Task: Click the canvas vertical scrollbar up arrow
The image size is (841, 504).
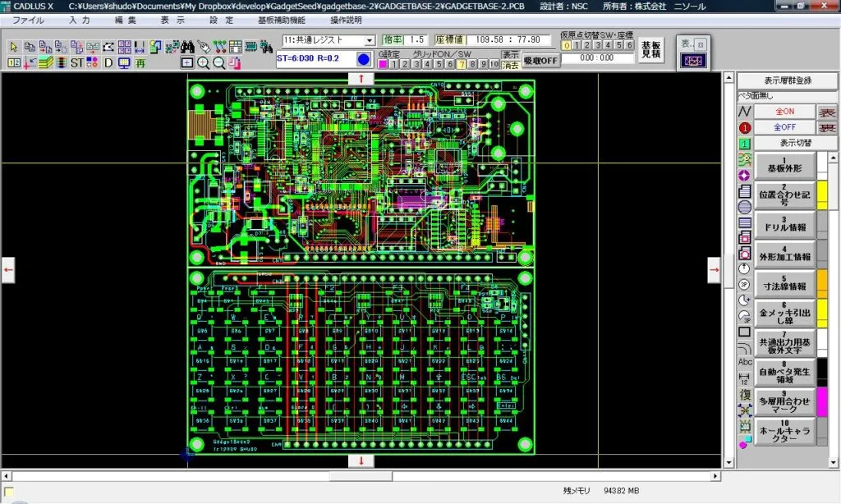Action: (x=728, y=78)
